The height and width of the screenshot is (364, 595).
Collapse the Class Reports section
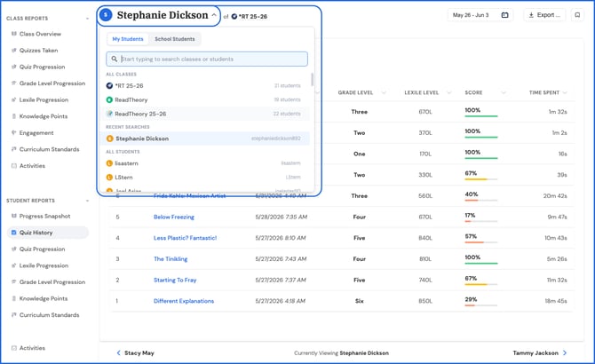(x=87, y=19)
